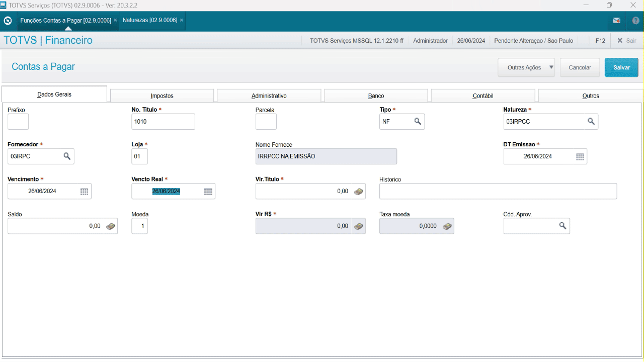This screenshot has height=362, width=644.
Task: Open the Outros tab
Action: pos(591,96)
